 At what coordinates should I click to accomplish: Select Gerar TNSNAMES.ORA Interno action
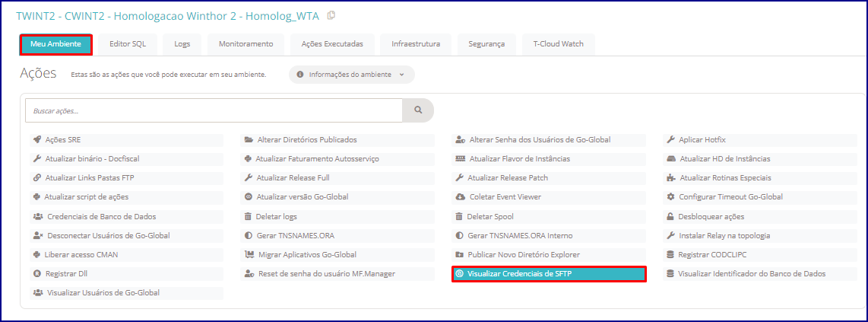pyautogui.click(x=549, y=235)
